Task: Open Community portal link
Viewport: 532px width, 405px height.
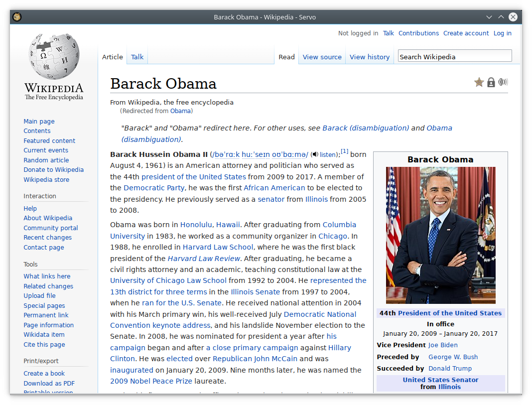Action: pyautogui.click(x=50, y=228)
